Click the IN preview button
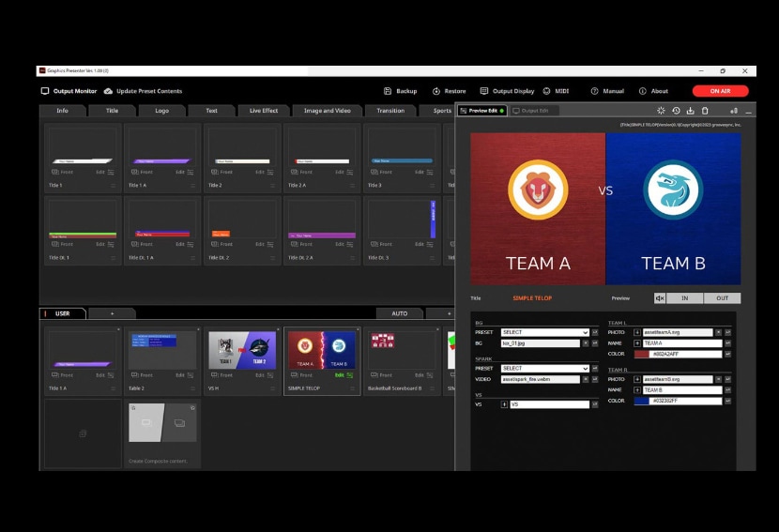The height and width of the screenshot is (532, 779). (x=684, y=298)
